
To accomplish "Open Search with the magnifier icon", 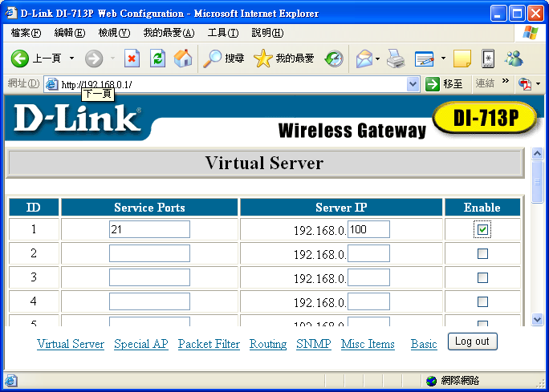I will (x=213, y=58).
